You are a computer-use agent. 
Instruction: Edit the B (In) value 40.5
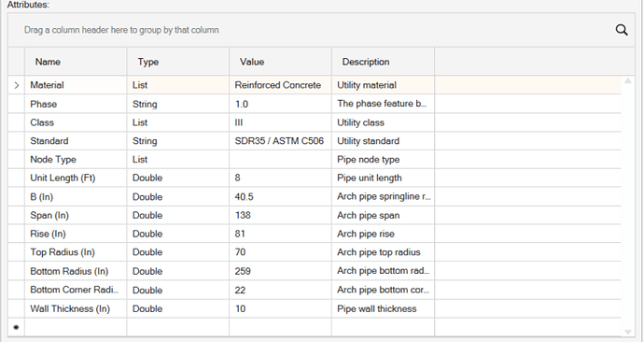pos(280,197)
